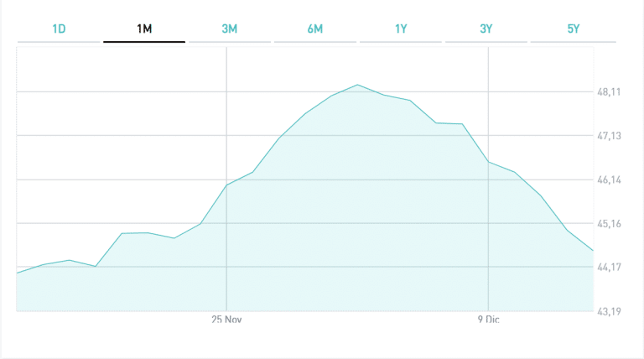
Task: Select the 3Y time range tab
Action: (x=486, y=29)
